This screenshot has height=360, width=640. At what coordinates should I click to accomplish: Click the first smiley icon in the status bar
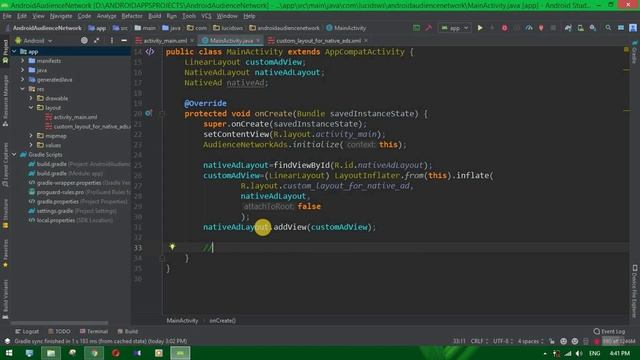click(x=563, y=341)
